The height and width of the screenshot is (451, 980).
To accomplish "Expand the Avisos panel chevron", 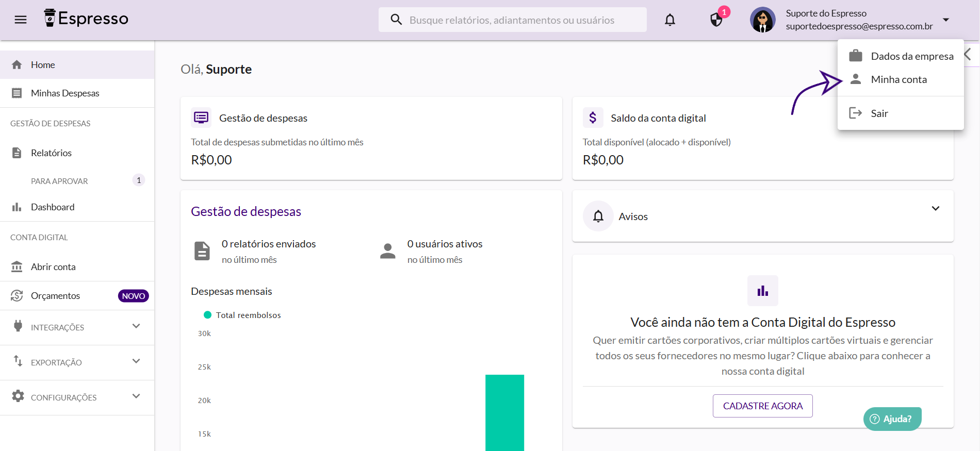I will (x=936, y=208).
